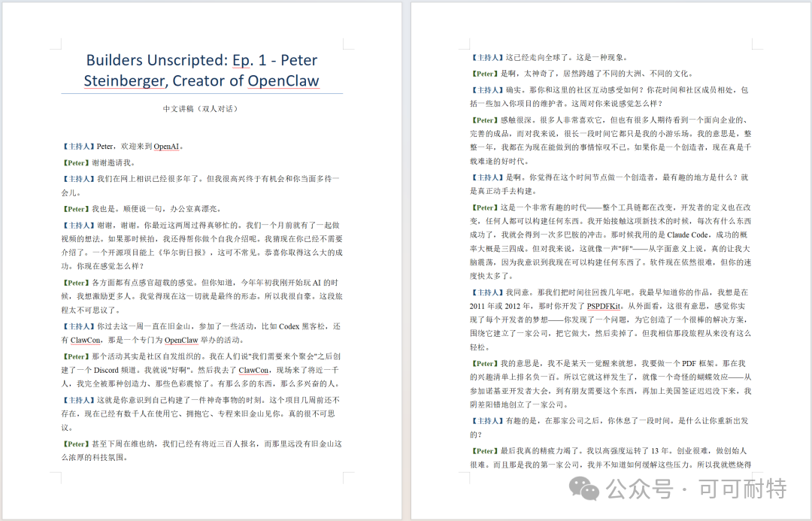Click the text "2011 年或 2012 年"
This screenshot has height=521, width=812.
[x=501, y=306]
